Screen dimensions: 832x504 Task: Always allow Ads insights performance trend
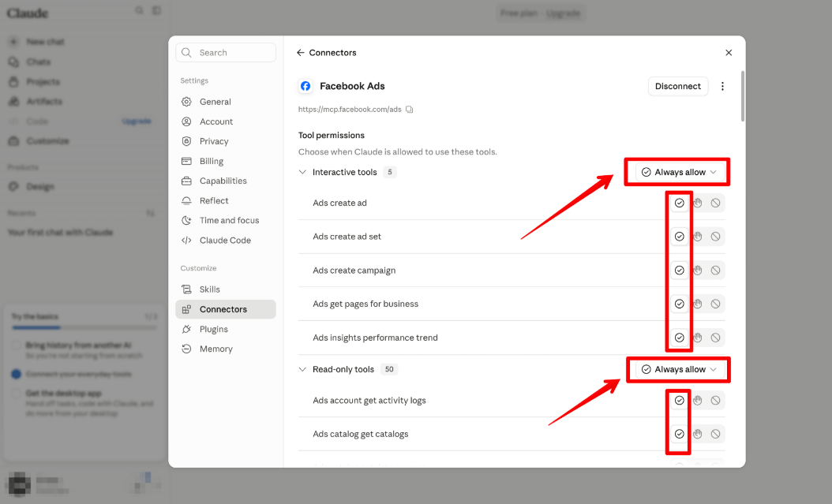679,338
